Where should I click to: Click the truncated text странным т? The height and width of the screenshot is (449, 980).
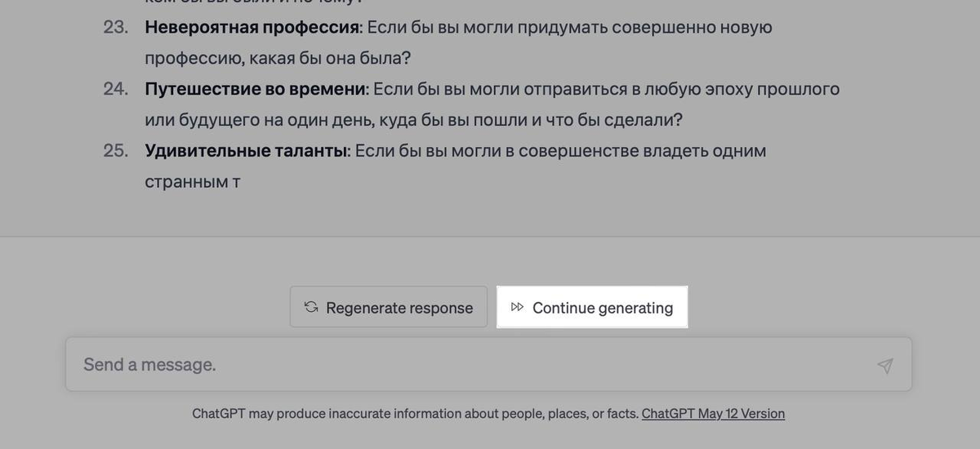tap(192, 181)
